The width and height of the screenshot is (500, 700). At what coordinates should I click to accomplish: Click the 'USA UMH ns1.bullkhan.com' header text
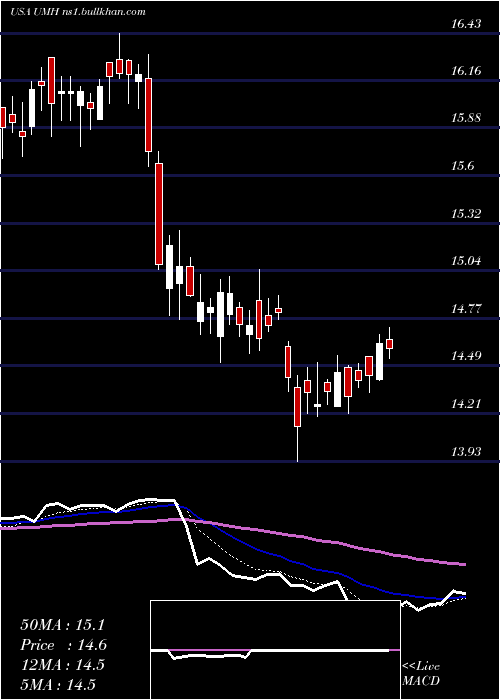(x=78, y=12)
